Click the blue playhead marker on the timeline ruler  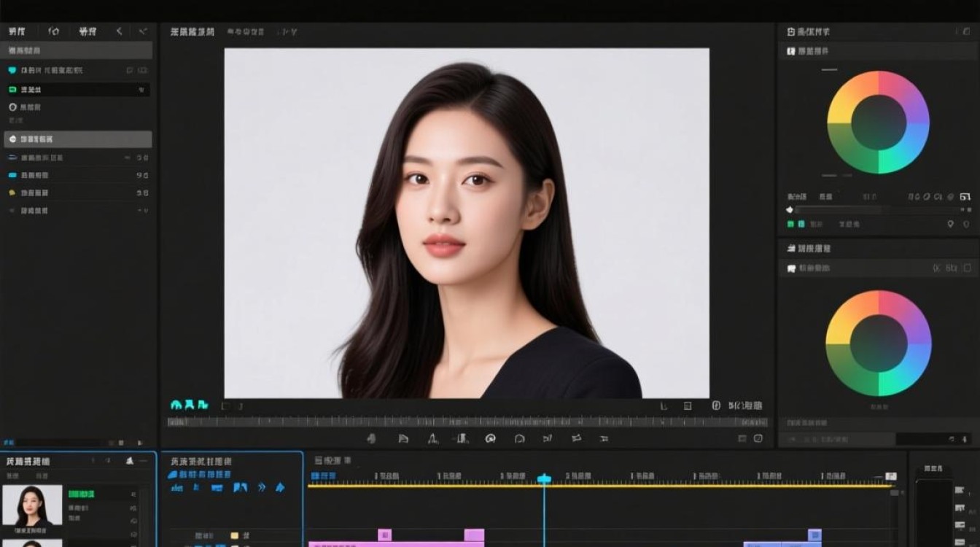coord(544,478)
